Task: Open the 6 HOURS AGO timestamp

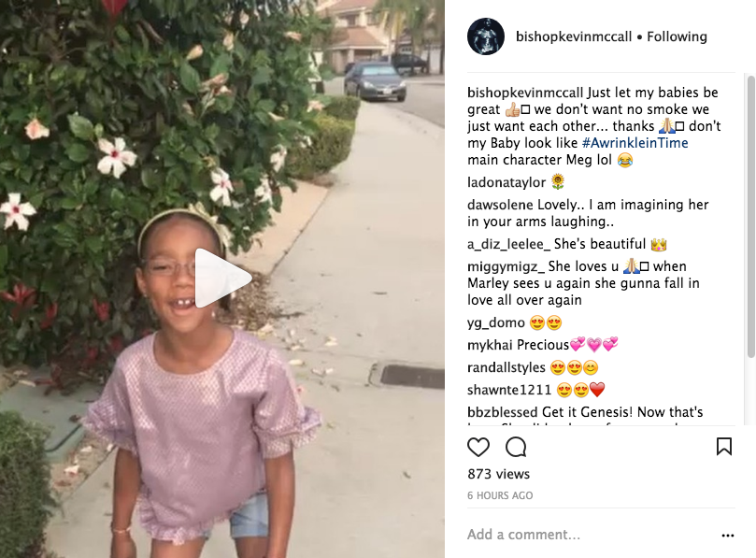Action: point(500,495)
